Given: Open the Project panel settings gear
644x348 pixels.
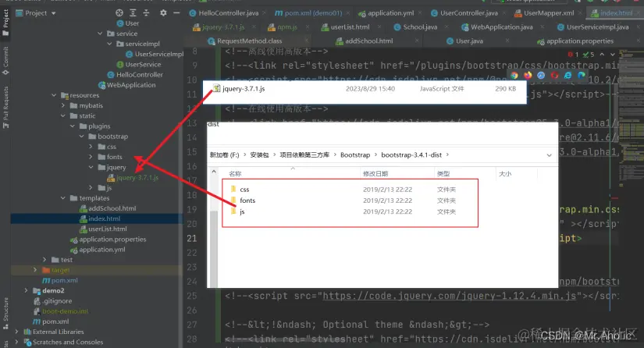Looking at the screenshot, I should (163, 12).
